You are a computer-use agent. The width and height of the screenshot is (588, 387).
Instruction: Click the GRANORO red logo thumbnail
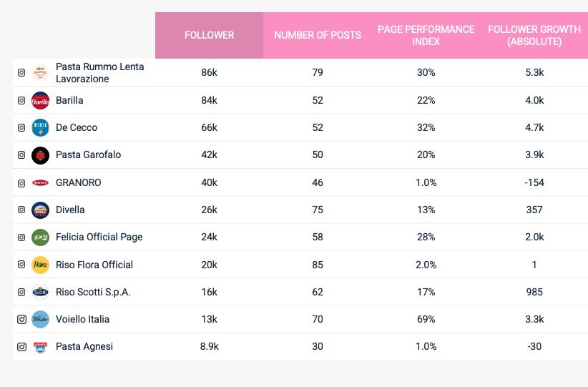[41, 183]
